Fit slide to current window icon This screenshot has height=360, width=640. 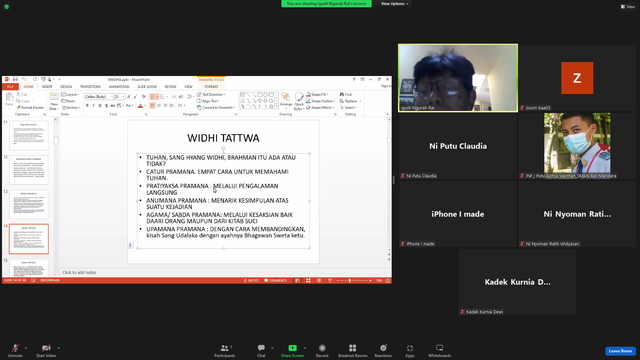coord(388,280)
